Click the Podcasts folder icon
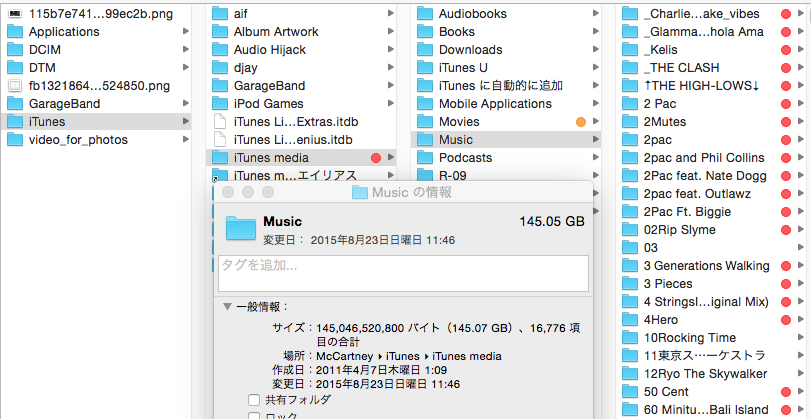 click(x=425, y=158)
